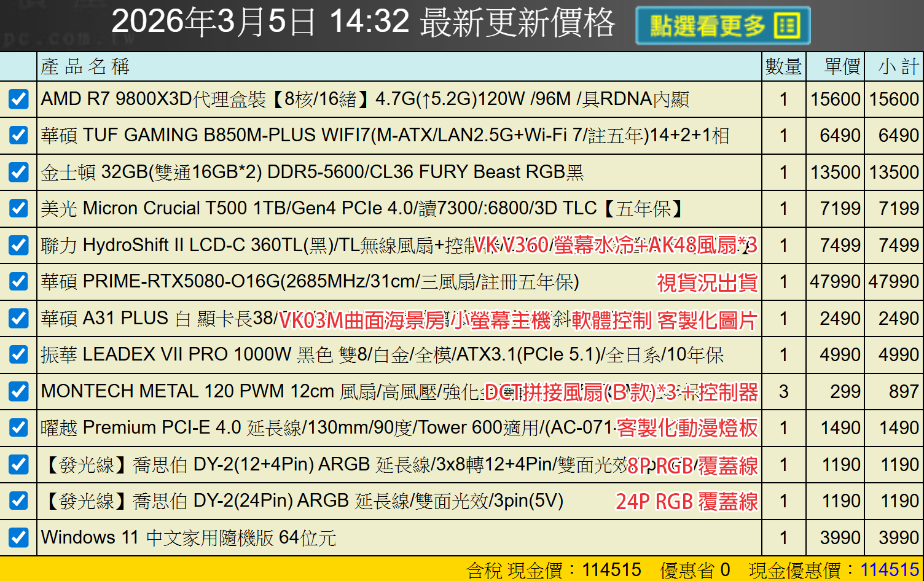The width and height of the screenshot is (924, 581).
Task: Click the Windows 11 subtotal 3990
Action: [x=899, y=537]
